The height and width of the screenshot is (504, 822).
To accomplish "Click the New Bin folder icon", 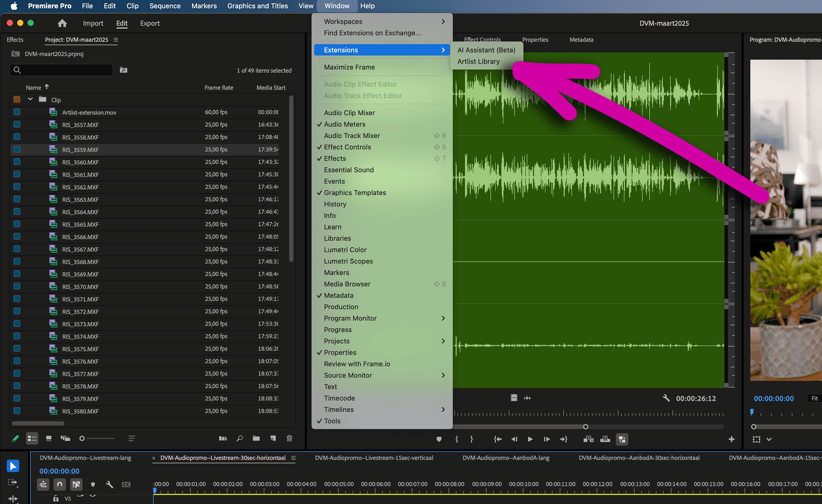I will 256,438.
